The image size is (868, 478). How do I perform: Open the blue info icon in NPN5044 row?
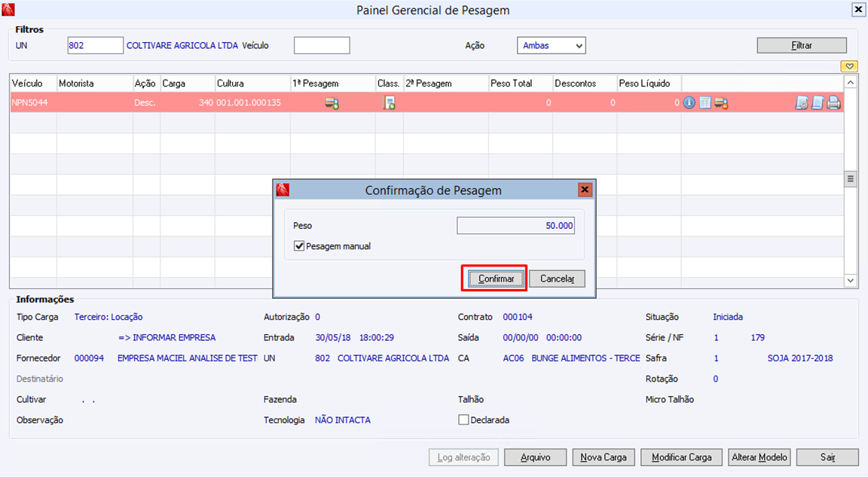click(689, 103)
